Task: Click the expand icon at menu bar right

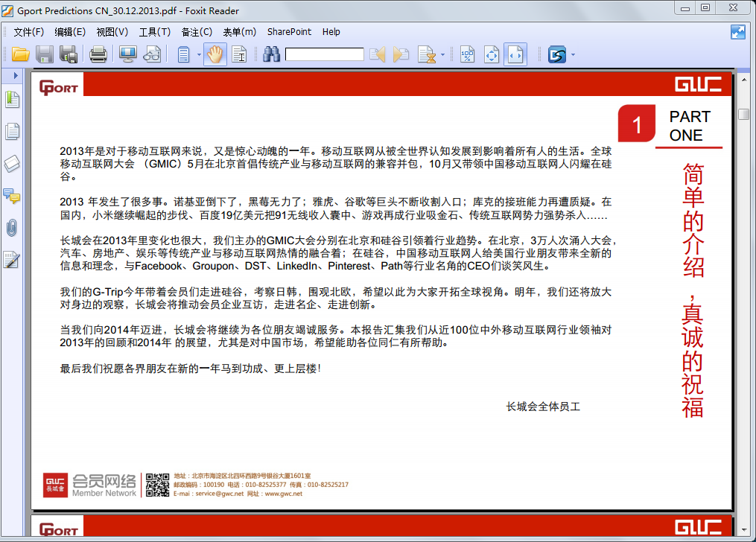Action: click(x=737, y=32)
